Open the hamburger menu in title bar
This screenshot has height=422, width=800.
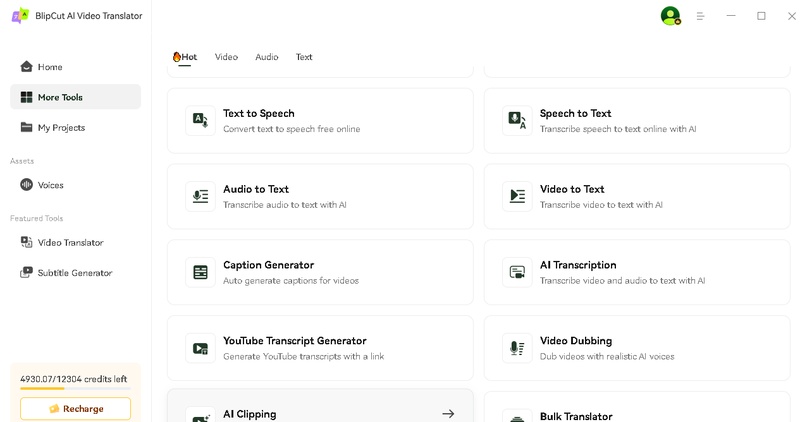(701, 16)
